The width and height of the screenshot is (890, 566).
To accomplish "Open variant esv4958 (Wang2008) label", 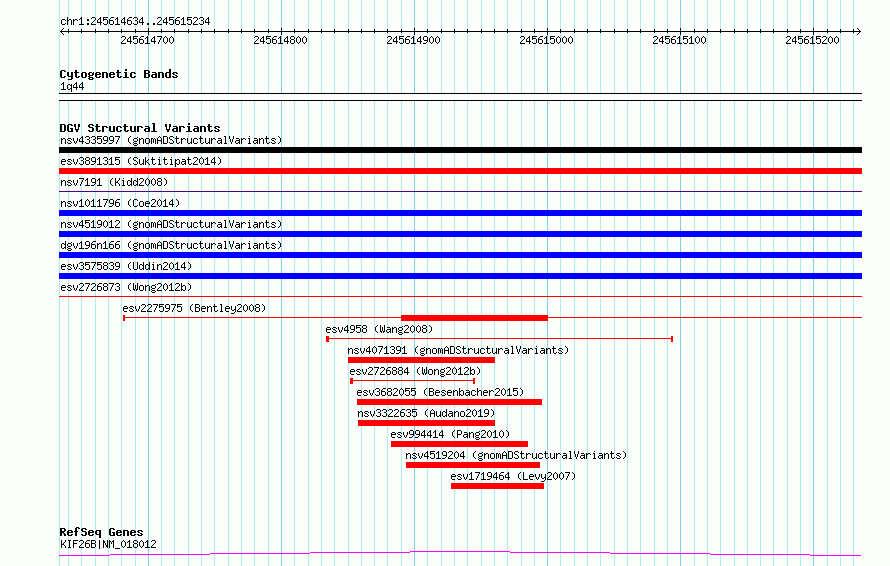I will pos(379,329).
